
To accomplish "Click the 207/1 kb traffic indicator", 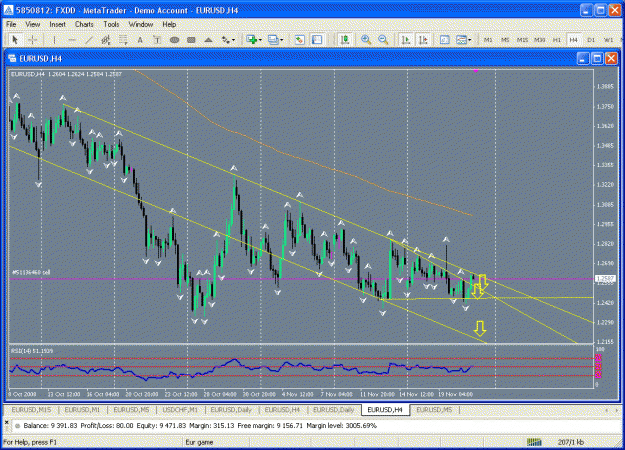I will [x=570, y=442].
